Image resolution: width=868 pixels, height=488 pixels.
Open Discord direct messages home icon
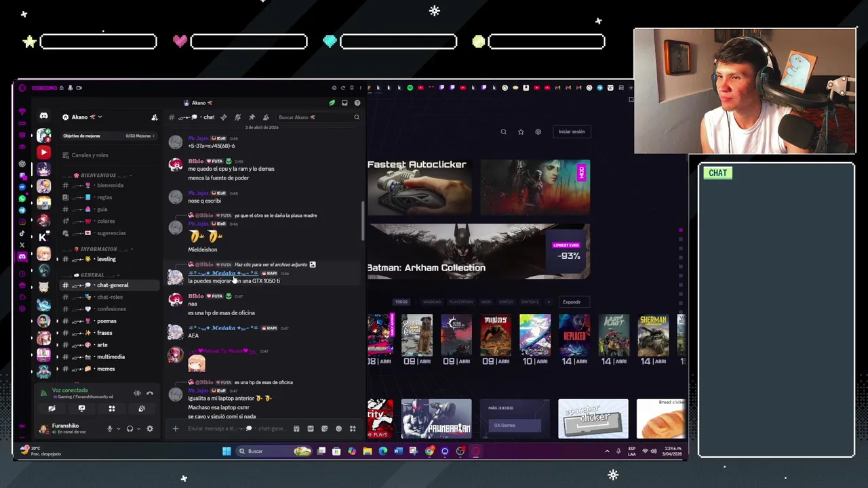[43, 117]
